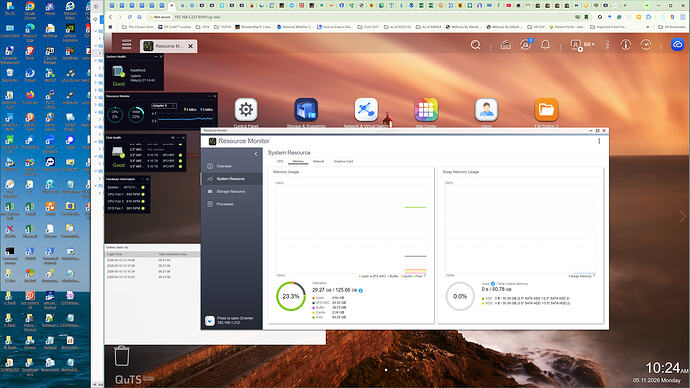690x388 pixels.
Task: Click the "29.27 GB / 125.66 GB" memory utilization value
Action: (x=334, y=290)
